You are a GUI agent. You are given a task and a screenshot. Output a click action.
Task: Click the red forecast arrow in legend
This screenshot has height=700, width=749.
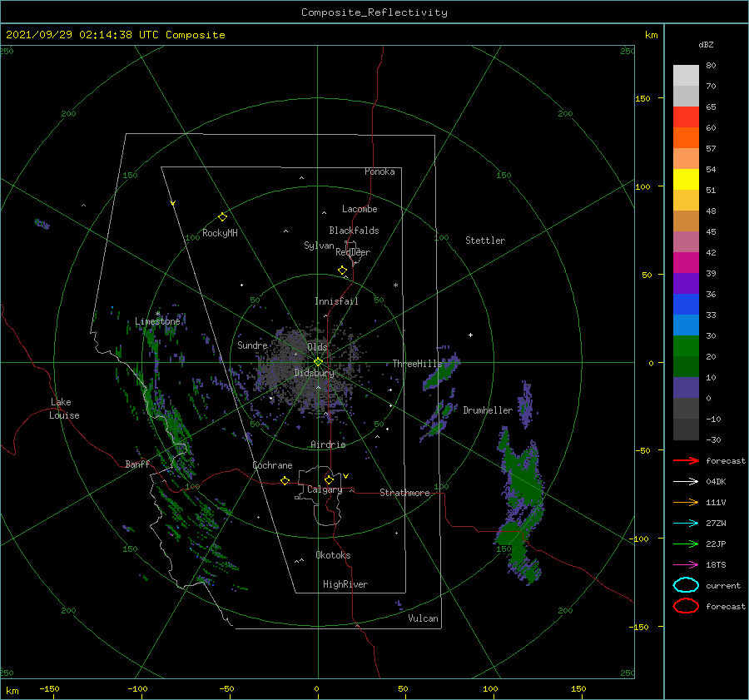(x=686, y=460)
